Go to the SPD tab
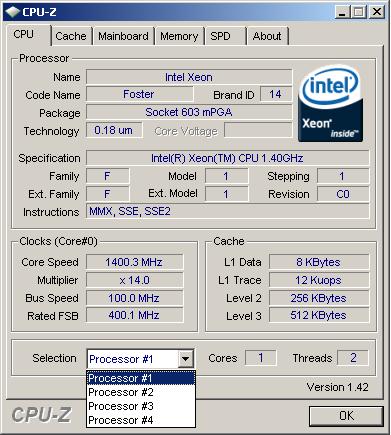 pyautogui.click(x=225, y=36)
